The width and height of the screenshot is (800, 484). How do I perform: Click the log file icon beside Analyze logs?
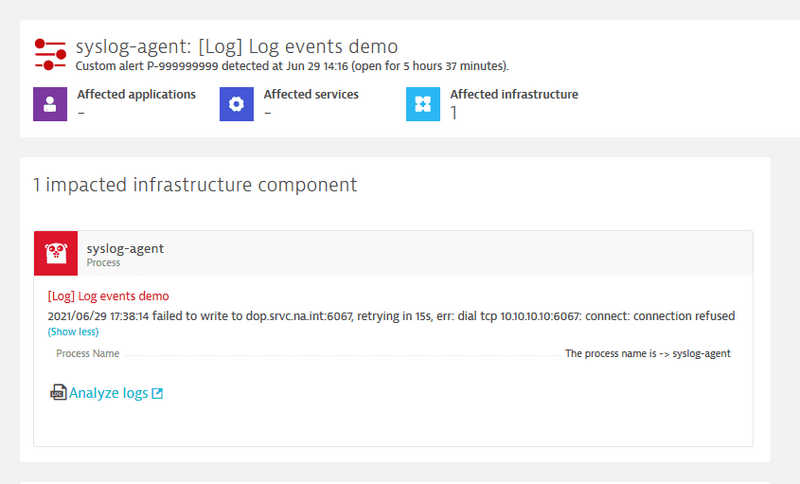pyautogui.click(x=58, y=393)
